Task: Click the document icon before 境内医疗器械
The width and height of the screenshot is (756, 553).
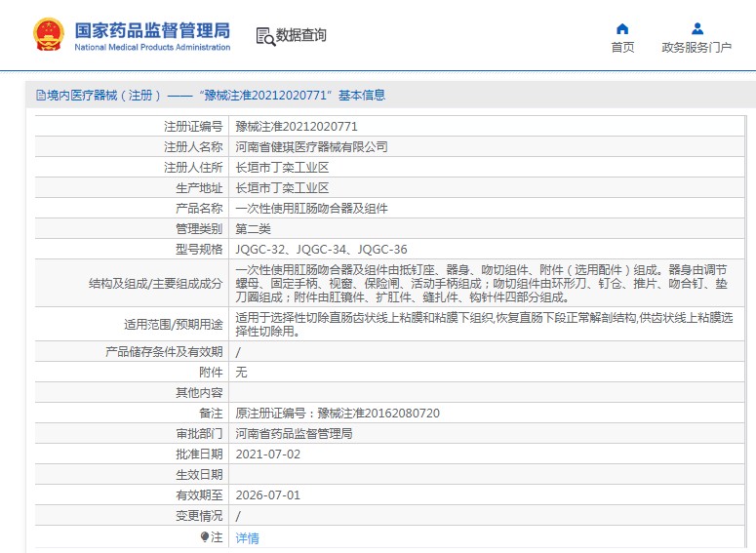Action: [x=41, y=95]
